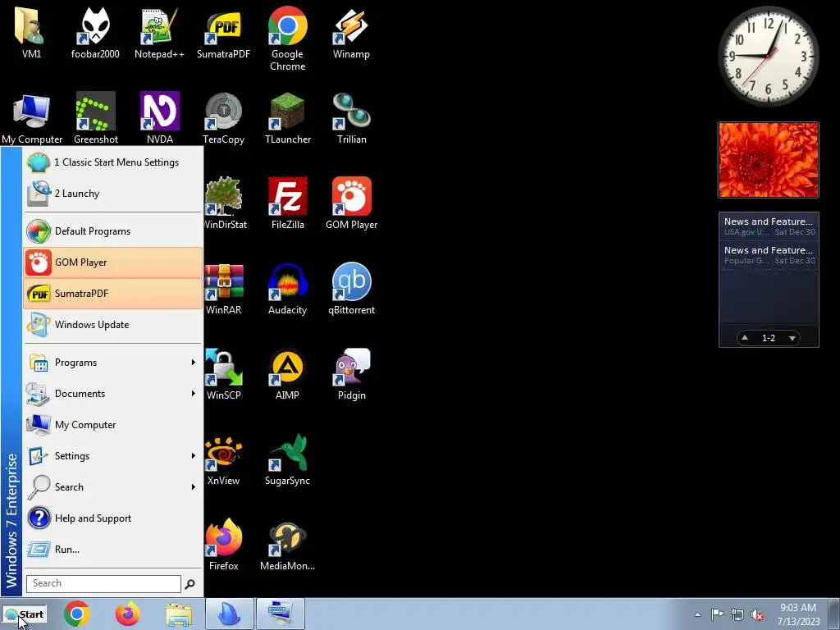Open the USA.gov news feed headline
The height and width of the screenshot is (630, 840).
pyautogui.click(x=769, y=226)
